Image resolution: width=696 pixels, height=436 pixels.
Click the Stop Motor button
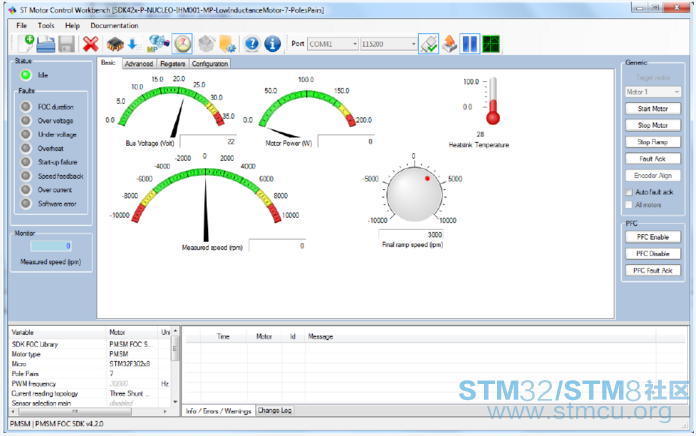point(652,126)
